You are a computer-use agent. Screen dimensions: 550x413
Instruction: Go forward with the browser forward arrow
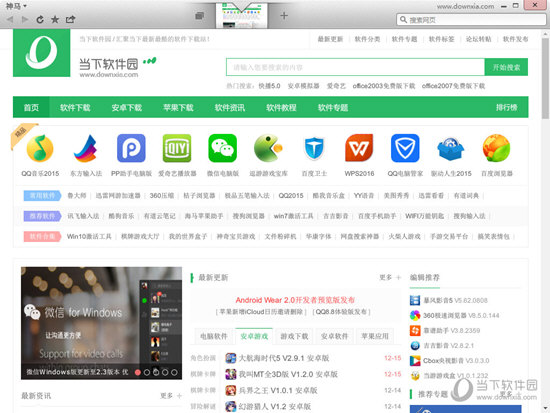[x=25, y=19]
